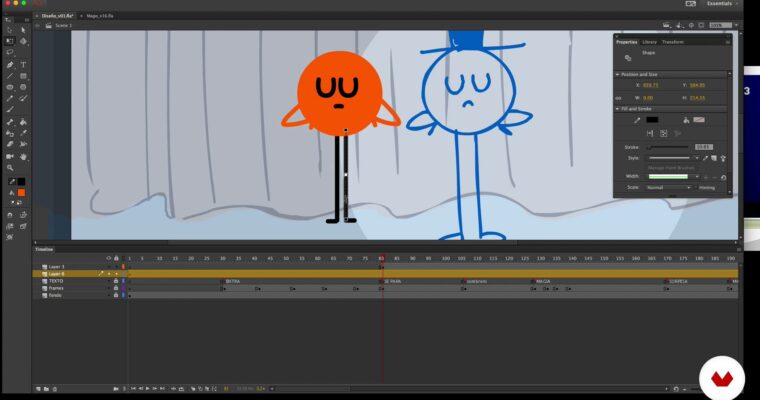Edit the stroke size value field
This screenshot has height=400, width=760.
click(x=704, y=147)
